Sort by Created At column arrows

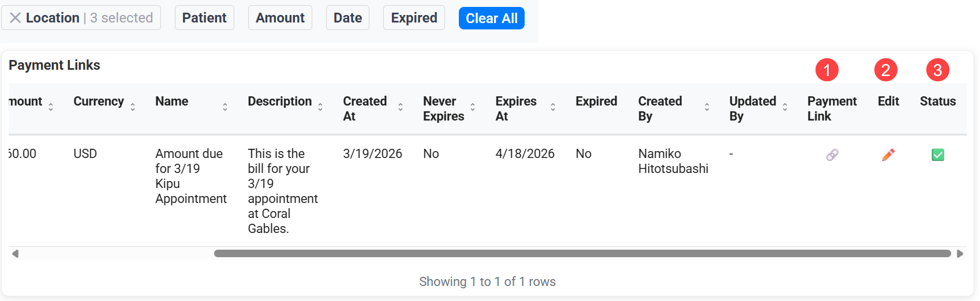[401, 107]
